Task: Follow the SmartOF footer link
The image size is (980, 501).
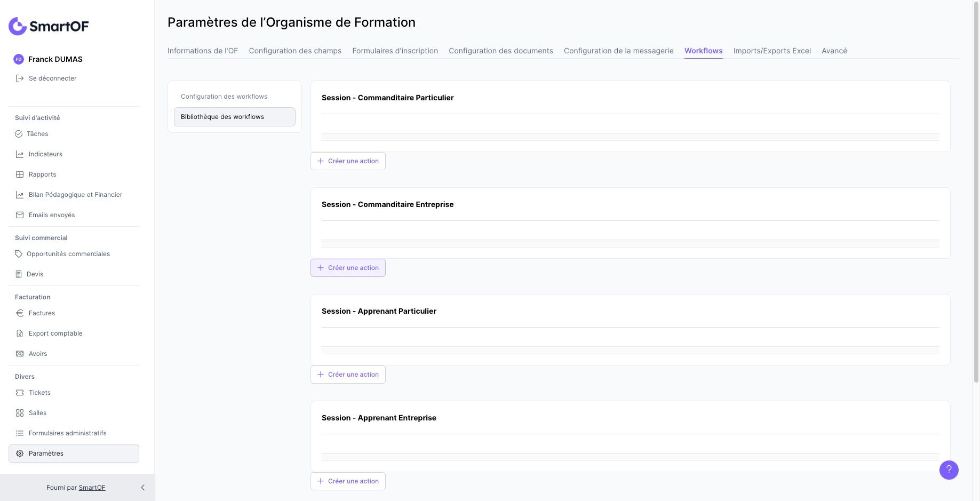Action: [x=92, y=488]
